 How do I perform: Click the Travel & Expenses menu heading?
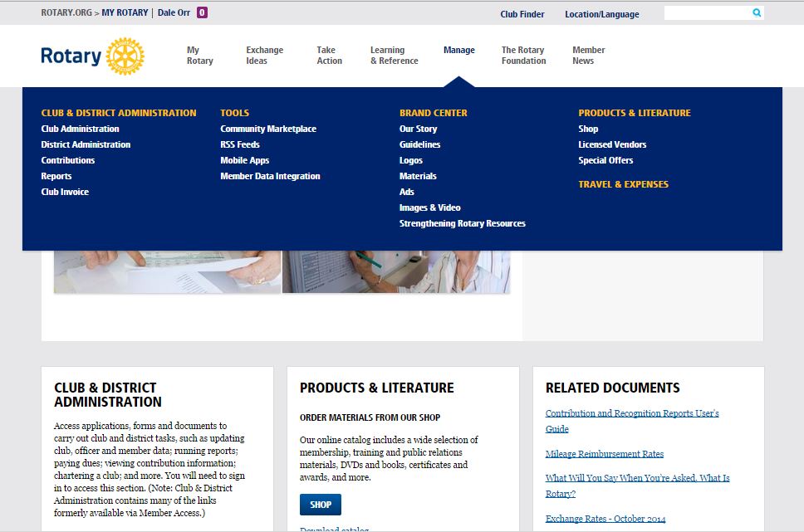coord(624,184)
